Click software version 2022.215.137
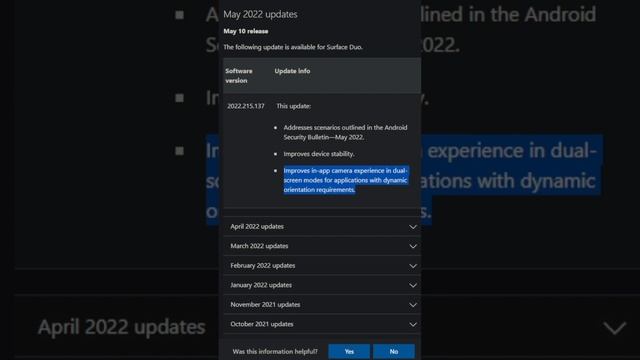The height and width of the screenshot is (360, 640). click(x=246, y=106)
